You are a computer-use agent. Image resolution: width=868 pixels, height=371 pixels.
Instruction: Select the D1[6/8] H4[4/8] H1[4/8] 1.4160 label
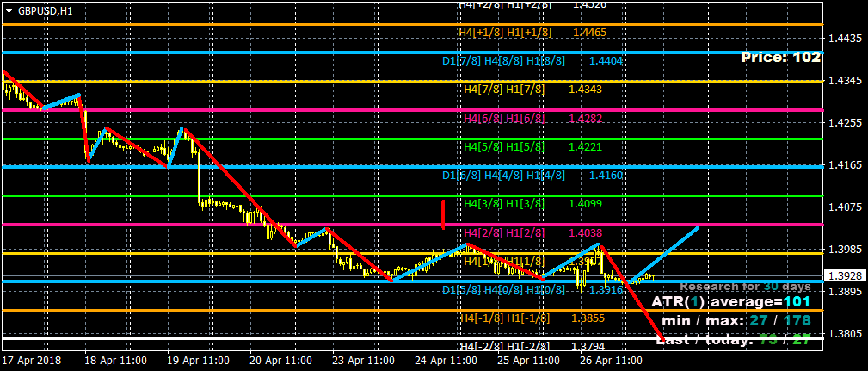(532, 176)
